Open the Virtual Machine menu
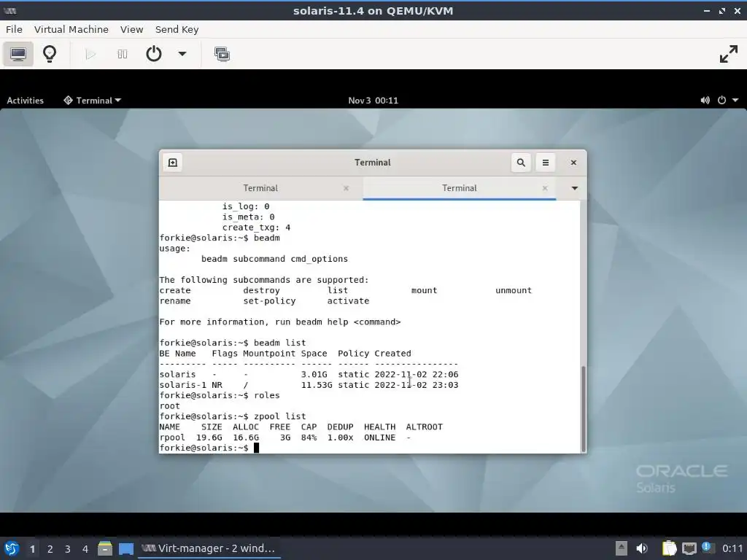The image size is (747, 560). point(71,29)
